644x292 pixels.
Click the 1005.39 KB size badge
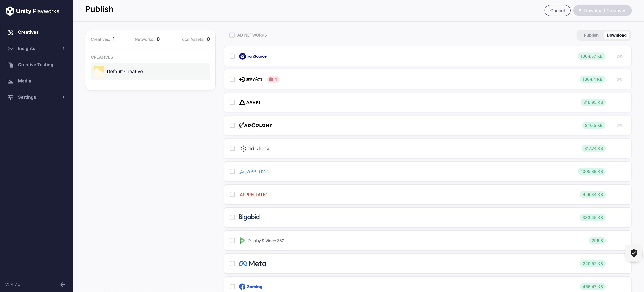click(x=591, y=171)
